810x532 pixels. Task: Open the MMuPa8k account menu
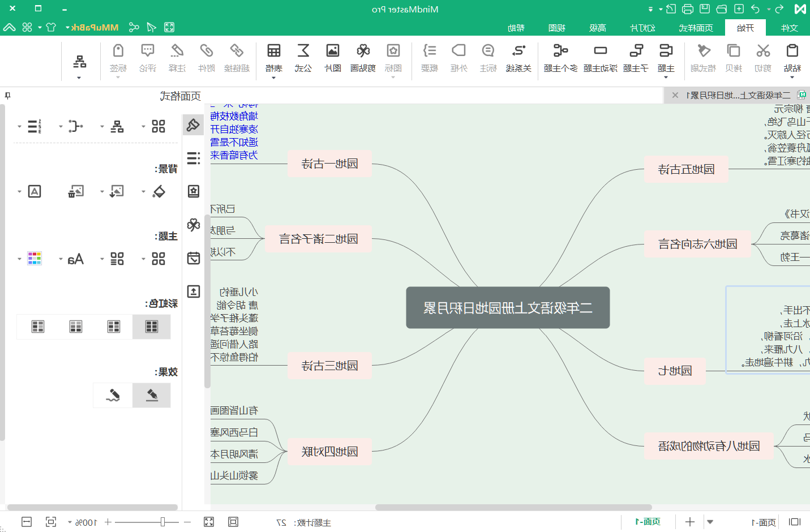coord(92,27)
